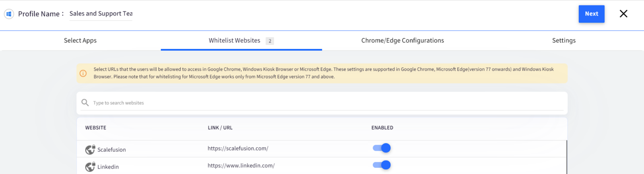Click the Scalefusion globe icon
The image size is (644, 174).
(90, 149)
